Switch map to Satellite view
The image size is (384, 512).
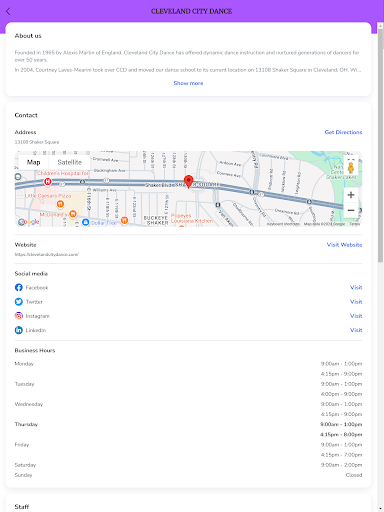coord(69,162)
